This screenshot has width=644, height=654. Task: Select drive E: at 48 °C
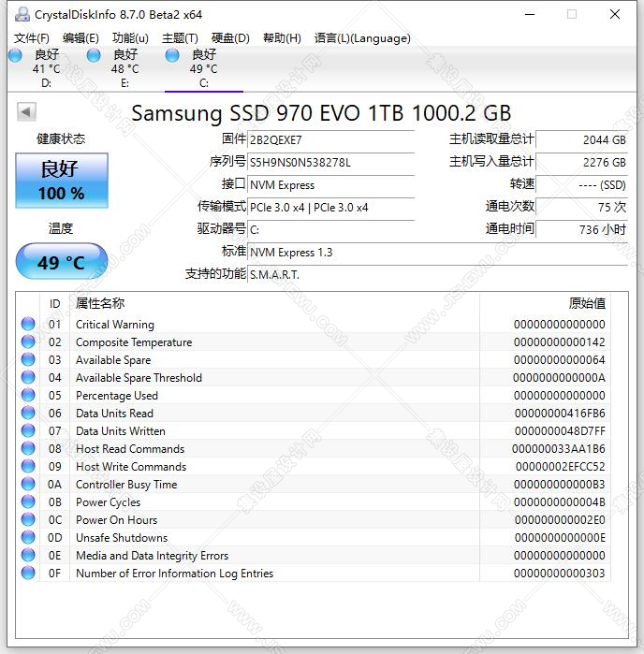[125, 68]
